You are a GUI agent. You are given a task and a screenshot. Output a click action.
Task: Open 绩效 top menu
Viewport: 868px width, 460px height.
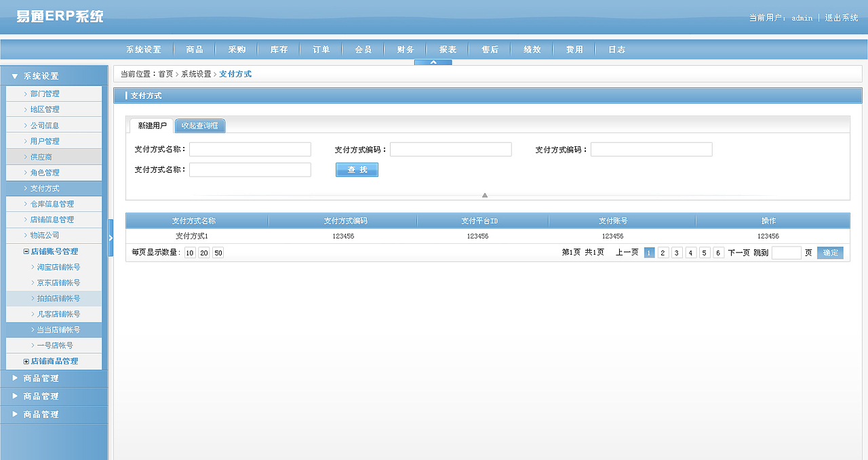(x=532, y=49)
